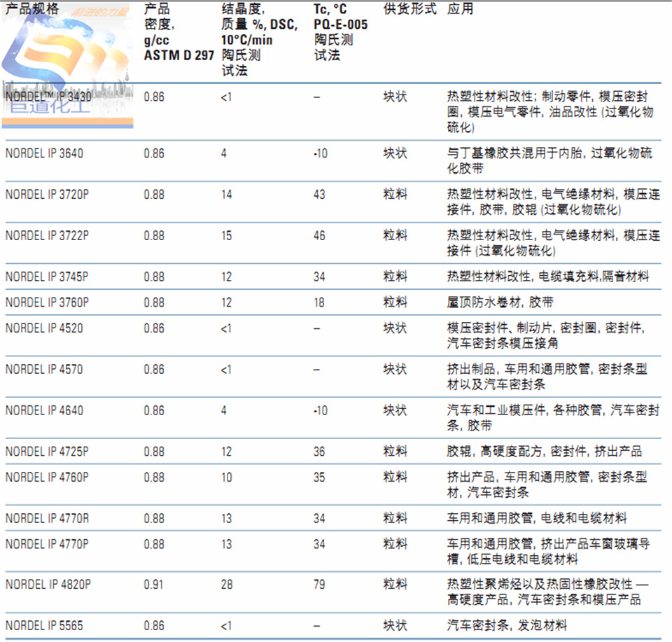Select the NORDEL IP 4770R row label
Viewport: 672px width, 642px height.
[47, 519]
